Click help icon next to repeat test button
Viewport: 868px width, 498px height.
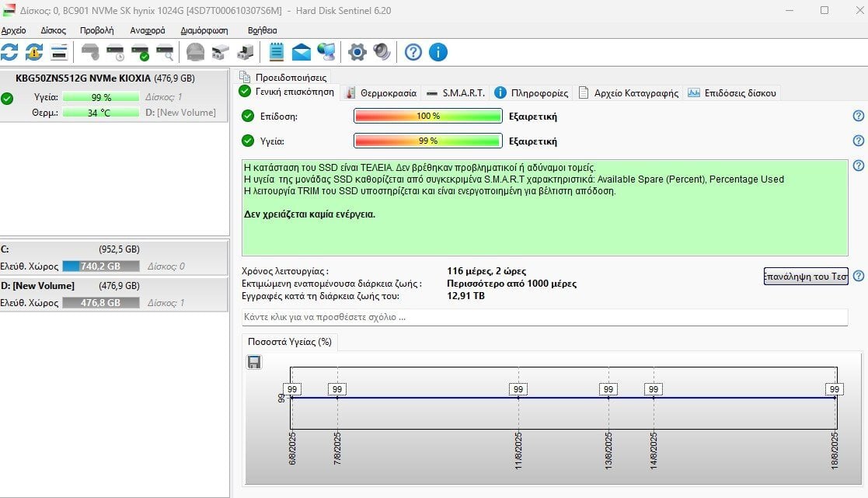[x=858, y=276]
